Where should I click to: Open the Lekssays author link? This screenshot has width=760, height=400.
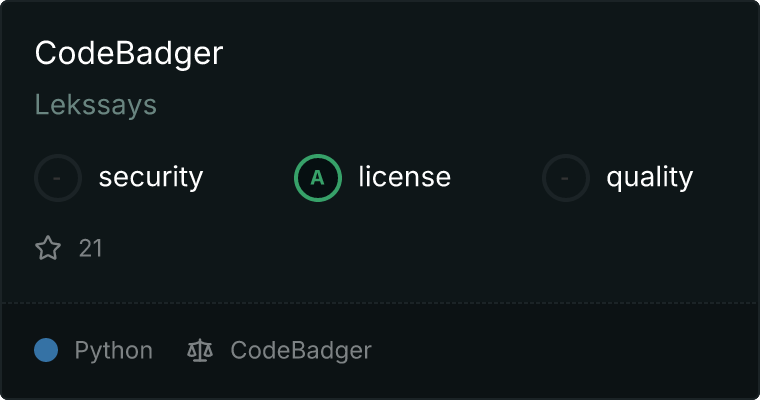click(95, 105)
